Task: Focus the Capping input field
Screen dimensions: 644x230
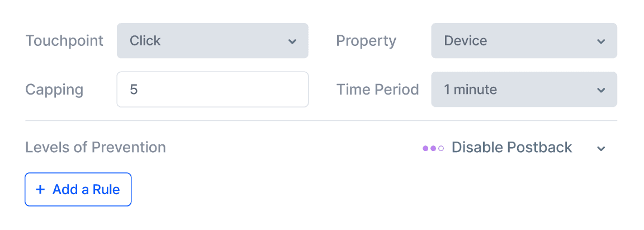Action: click(212, 90)
